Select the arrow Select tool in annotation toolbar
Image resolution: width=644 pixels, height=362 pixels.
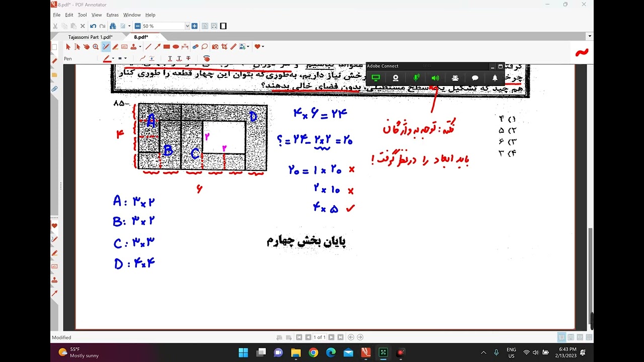[x=68, y=47]
